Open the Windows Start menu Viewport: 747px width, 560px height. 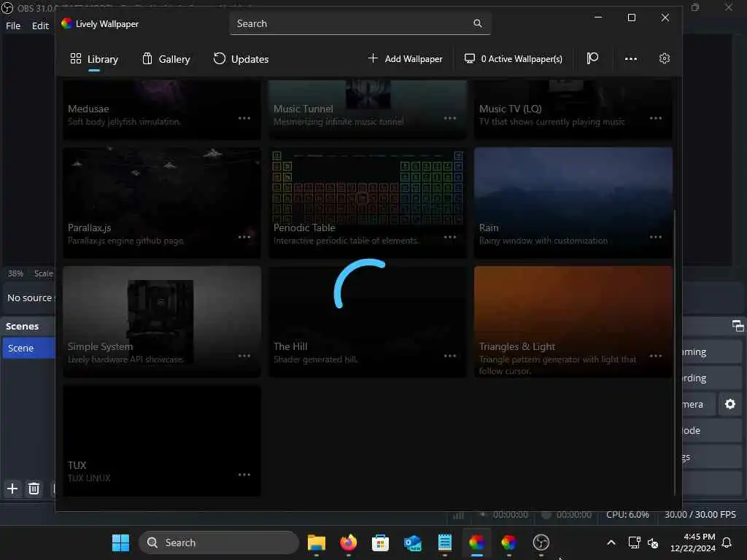[120, 542]
